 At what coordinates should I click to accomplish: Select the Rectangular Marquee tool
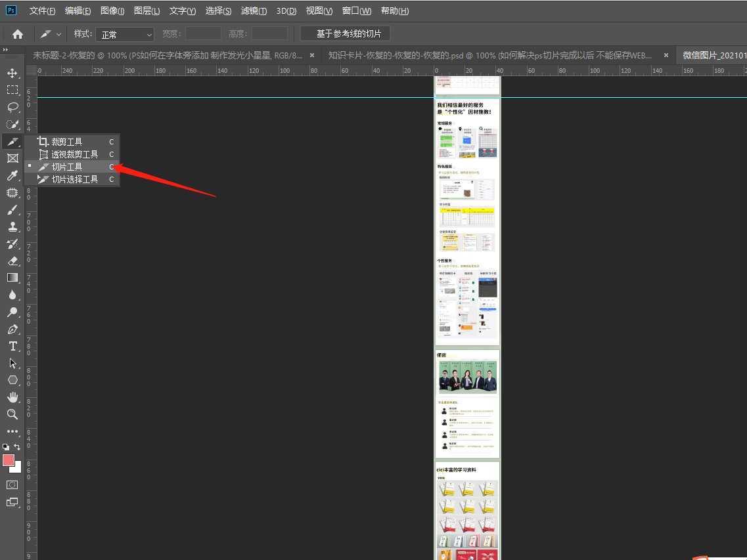[x=12, y=90]
